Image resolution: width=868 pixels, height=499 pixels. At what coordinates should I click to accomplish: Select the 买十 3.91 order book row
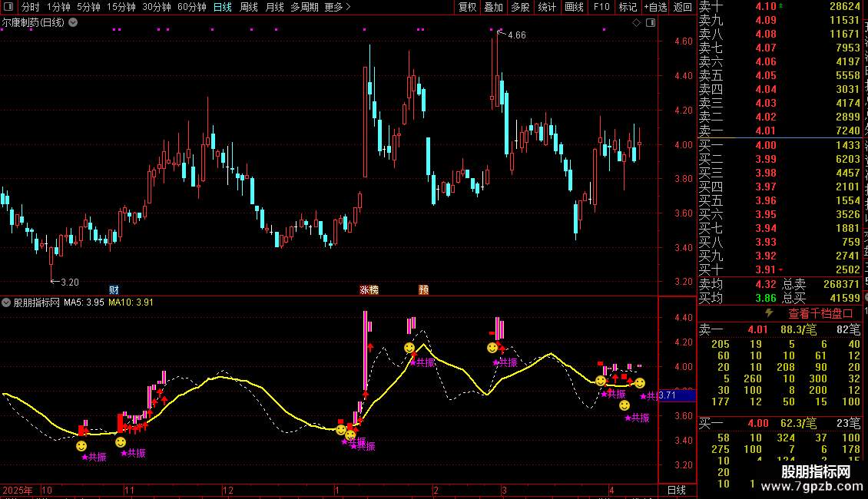coord(780,269)
